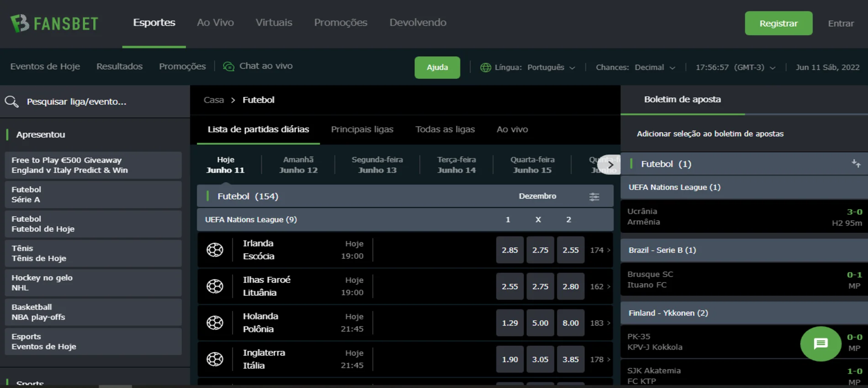Click the pin icon in Futebol betslip header
868x388 pixels.
(856, 163)
